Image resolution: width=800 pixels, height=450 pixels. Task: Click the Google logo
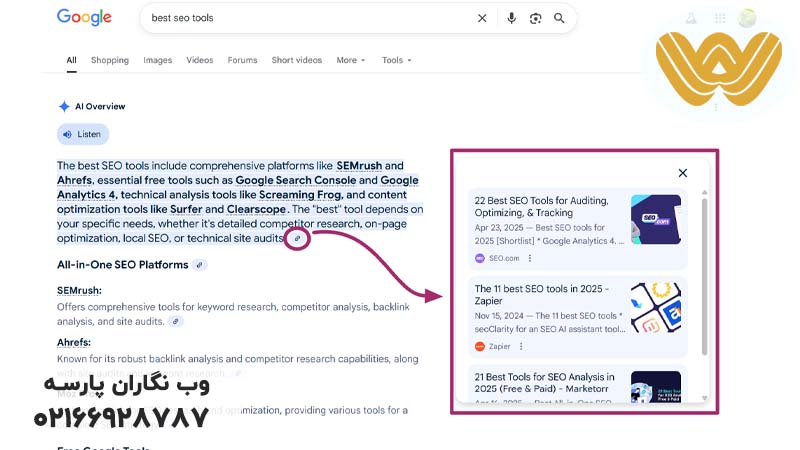84,17
